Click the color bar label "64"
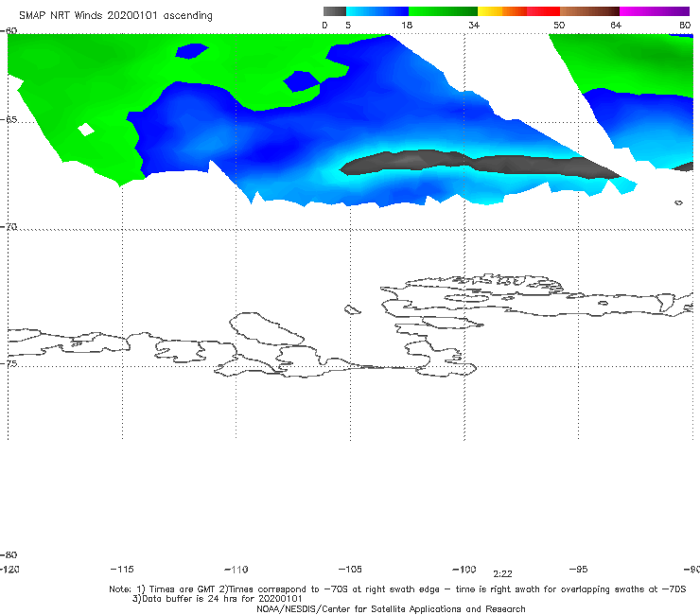This screenshot has width=700, height=615. click(616, 26)
